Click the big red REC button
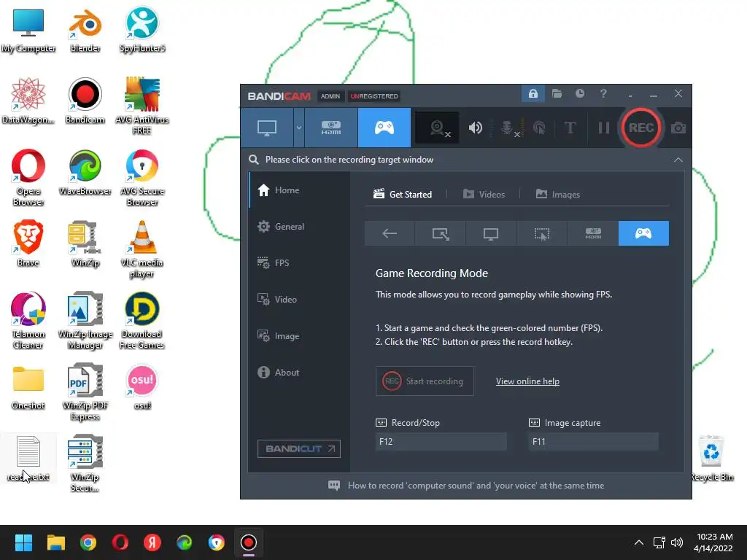 [640, 128]
